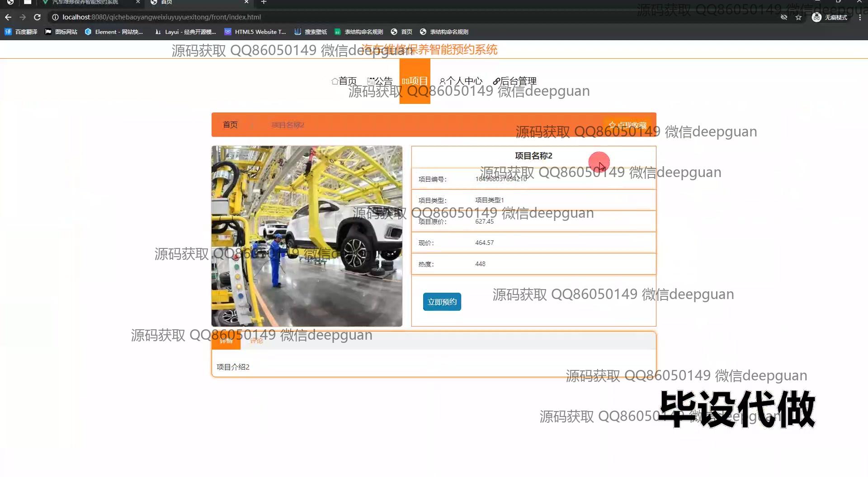
Task: Open the 百度翻译 bookmark
Action: [21, 32]
